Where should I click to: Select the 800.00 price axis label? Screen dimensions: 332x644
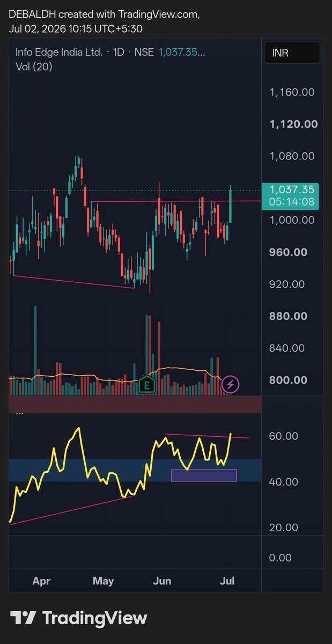coord(288,380)
